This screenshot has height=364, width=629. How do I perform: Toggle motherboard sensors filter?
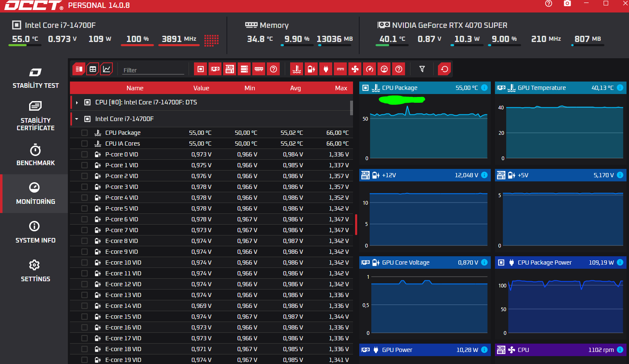coord(230,69)
